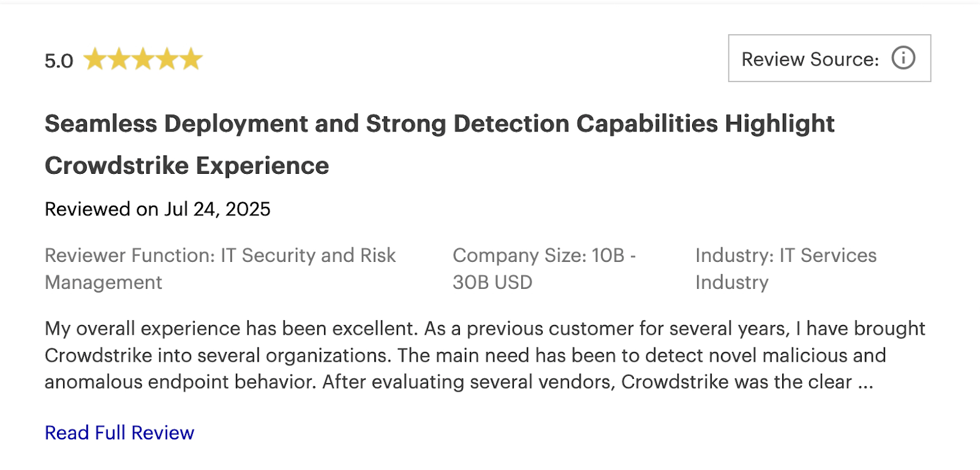
Task: Click the 'Reviewed on Jul 24, 2025' date
Action: pyautogui.click(x=157, y=209)
